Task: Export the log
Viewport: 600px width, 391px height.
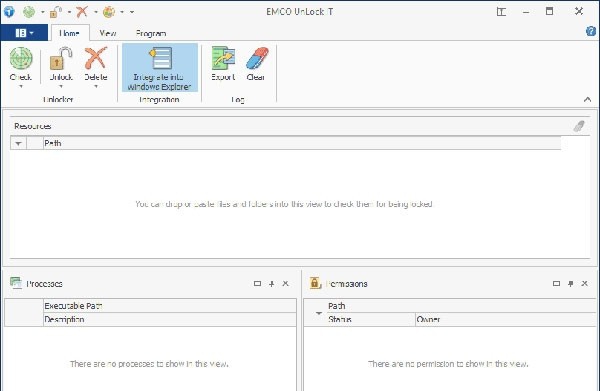Action: (223, 64)
